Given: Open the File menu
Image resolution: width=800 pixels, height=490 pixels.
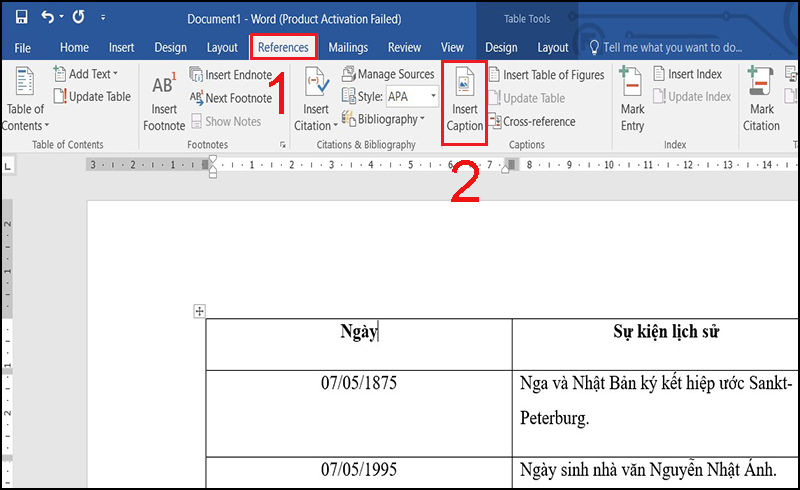Looking at the screenshot, I should click(22, 48).
